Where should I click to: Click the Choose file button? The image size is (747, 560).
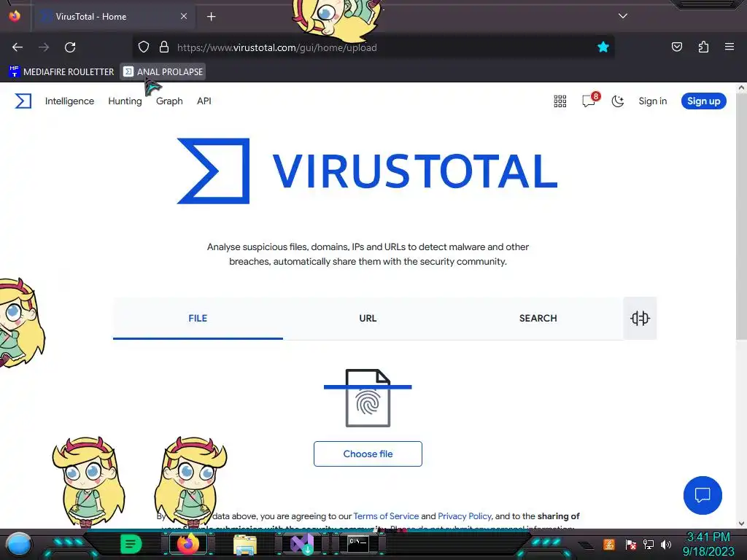coord(368,454)
